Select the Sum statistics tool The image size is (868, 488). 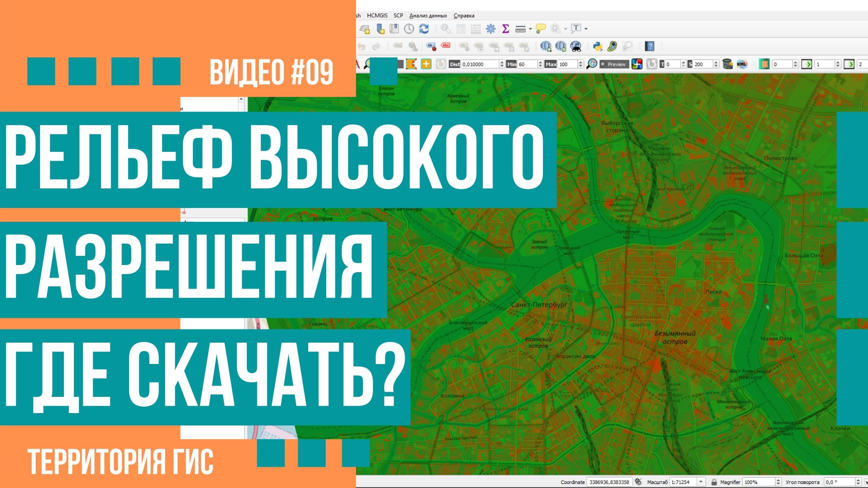point(506,29)
